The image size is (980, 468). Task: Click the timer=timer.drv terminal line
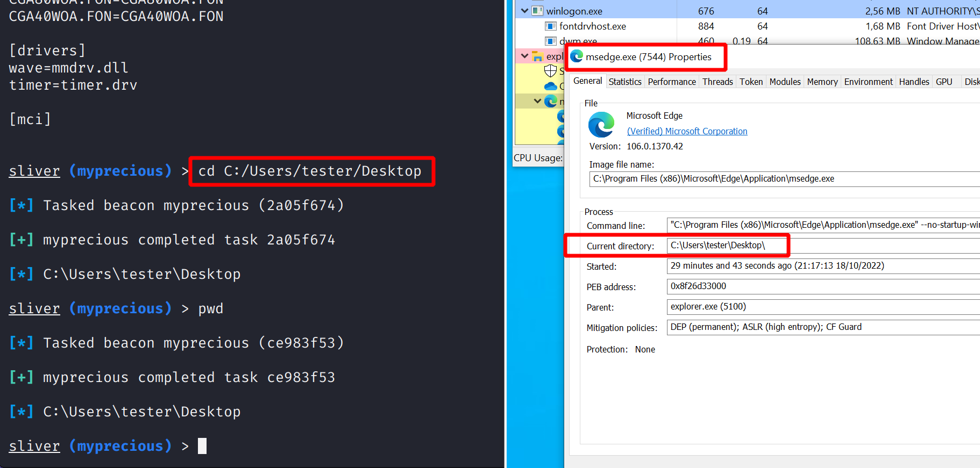click(73, 85)
